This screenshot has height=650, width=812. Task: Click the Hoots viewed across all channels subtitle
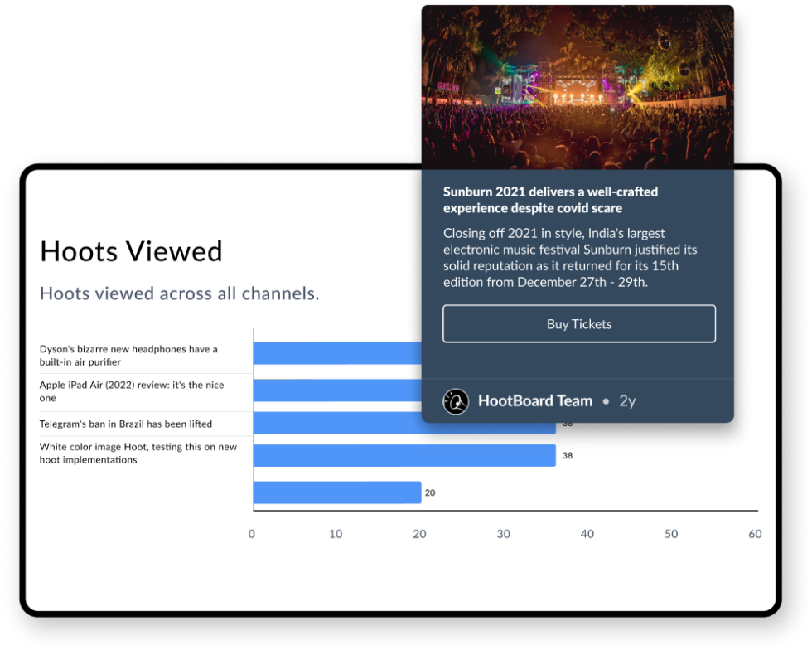pyautogui.click(x=180, y=293)
